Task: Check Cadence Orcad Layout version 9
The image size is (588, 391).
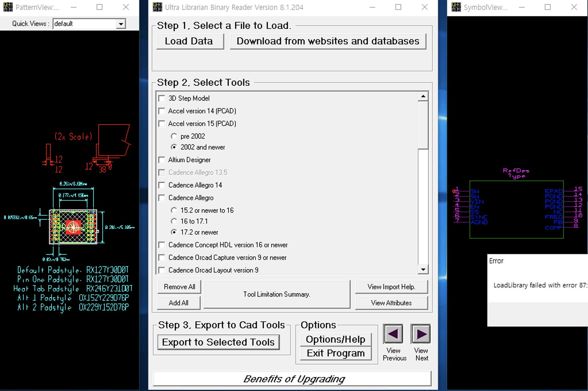Action: pos(162,270)
